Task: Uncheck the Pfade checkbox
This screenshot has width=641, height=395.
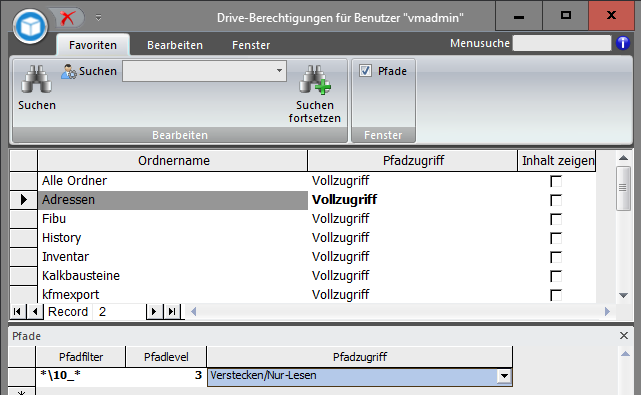Action: (x=365, y=71)
